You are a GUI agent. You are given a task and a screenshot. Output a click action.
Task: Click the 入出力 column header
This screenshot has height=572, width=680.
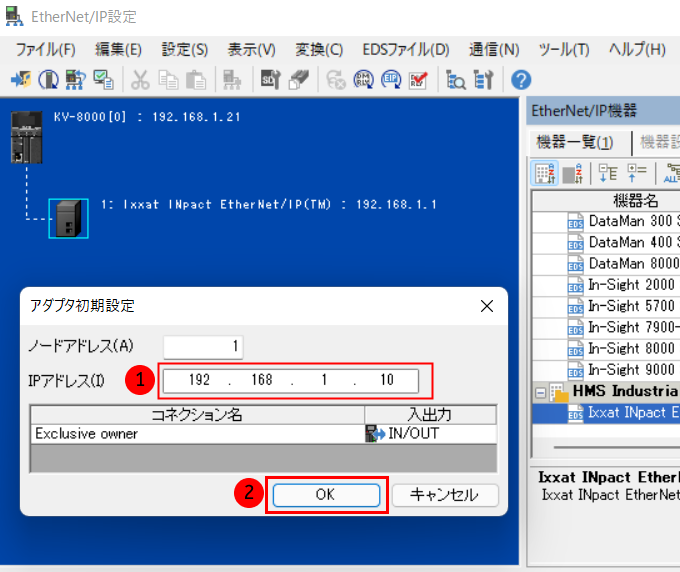click(x=430, y=415)
